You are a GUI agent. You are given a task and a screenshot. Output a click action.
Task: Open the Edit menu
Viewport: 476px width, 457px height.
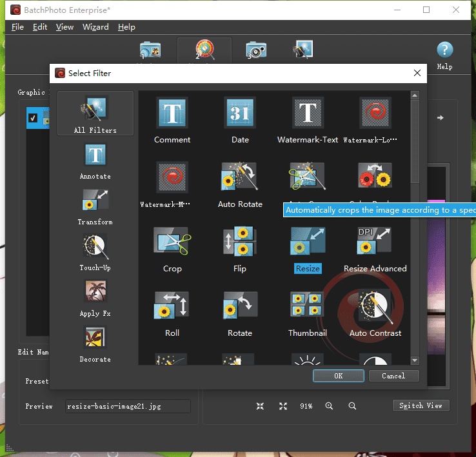40,27
